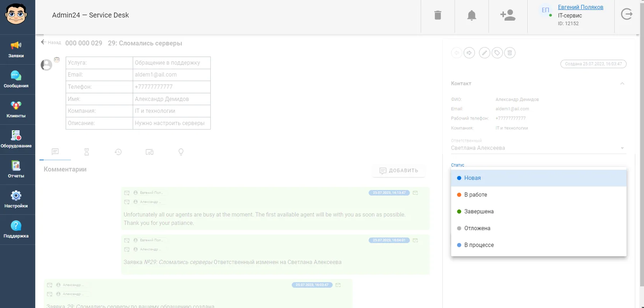
Task: Open Евгений Поляков profile link
Action: click(580, 7)
